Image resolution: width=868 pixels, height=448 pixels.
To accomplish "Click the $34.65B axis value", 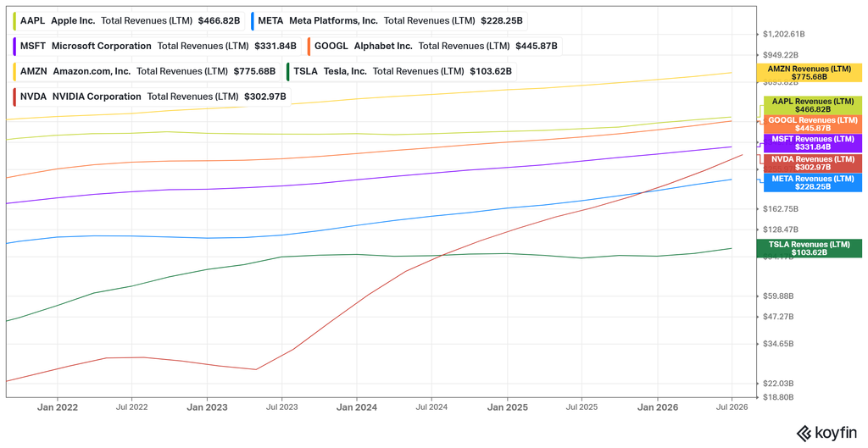I will click(778, 344).
